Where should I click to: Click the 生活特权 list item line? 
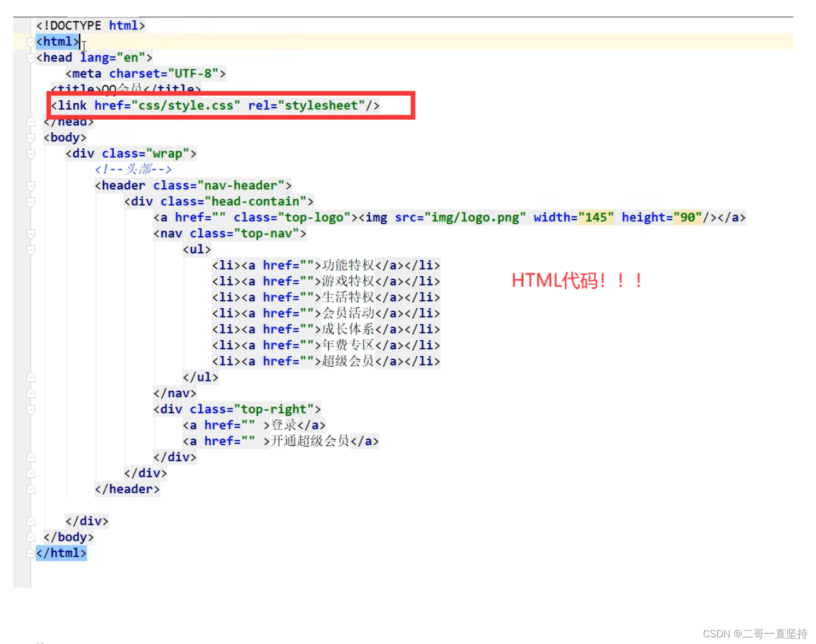pyautogui.click(x=326, y=297)
